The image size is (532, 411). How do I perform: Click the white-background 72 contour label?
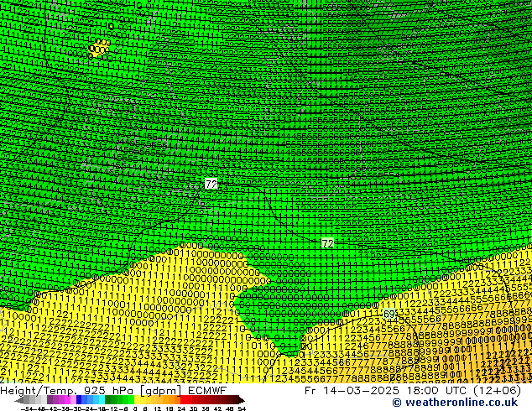(x=211, y=185)
